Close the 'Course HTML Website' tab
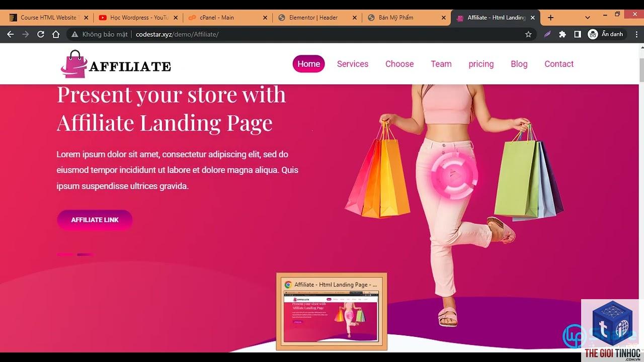644x362 pixels. coord(86,18)
